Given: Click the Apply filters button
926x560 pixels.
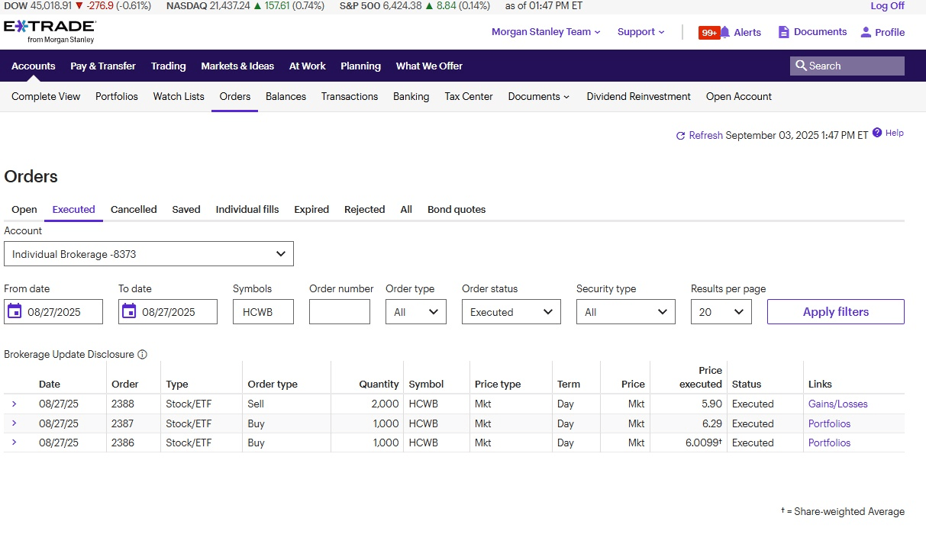Looking at the screenshot, I should tap(835, 312).
